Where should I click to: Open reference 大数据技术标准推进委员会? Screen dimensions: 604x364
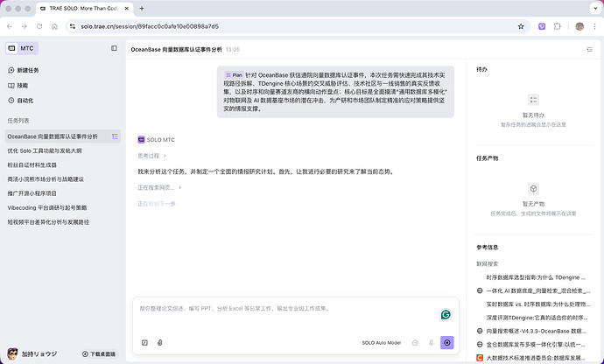tap(531, 358)
